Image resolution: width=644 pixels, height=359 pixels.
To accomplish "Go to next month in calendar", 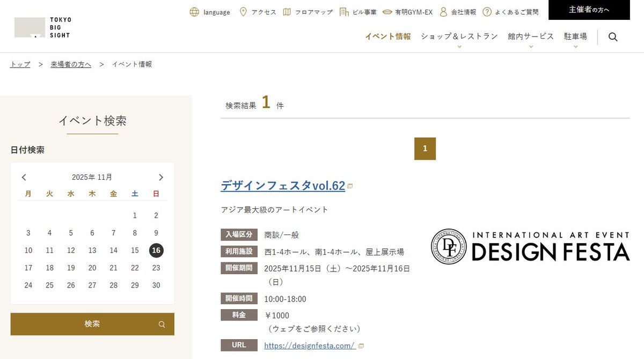I will click(x=160, y=177).
